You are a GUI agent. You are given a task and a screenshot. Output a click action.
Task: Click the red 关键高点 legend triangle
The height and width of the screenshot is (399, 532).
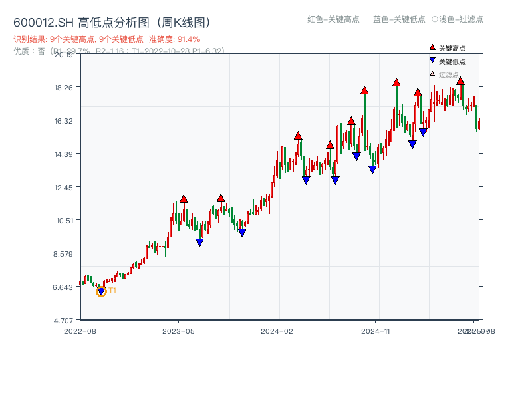(432, 47)
